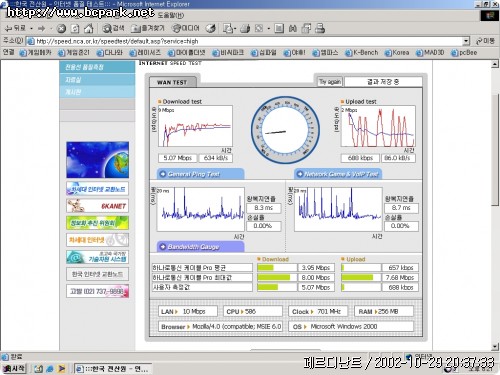The width and height of the screenshot is (500, 375).
Task: Open the 차세대 인터넷 교환노드 banner
Action: pos(97,189)
